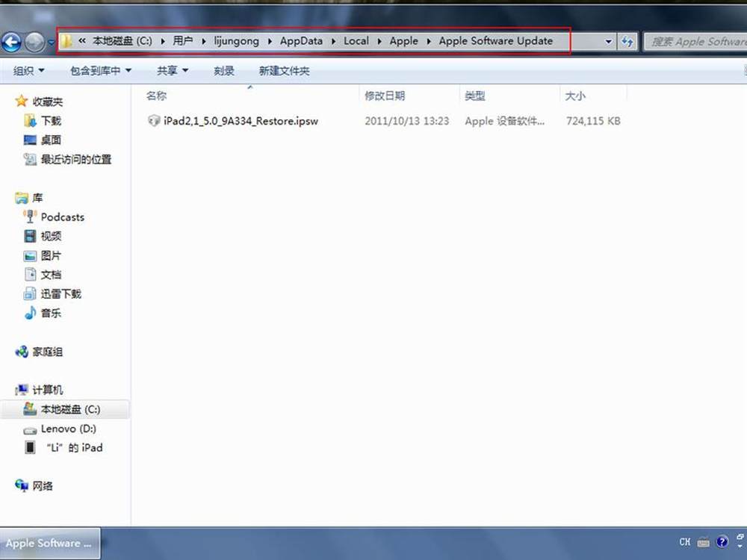Image resolution: width=747 pixels, height=560 pixels.
Task: Select the Lenovo (D:) drive
Action: (68, 429)
